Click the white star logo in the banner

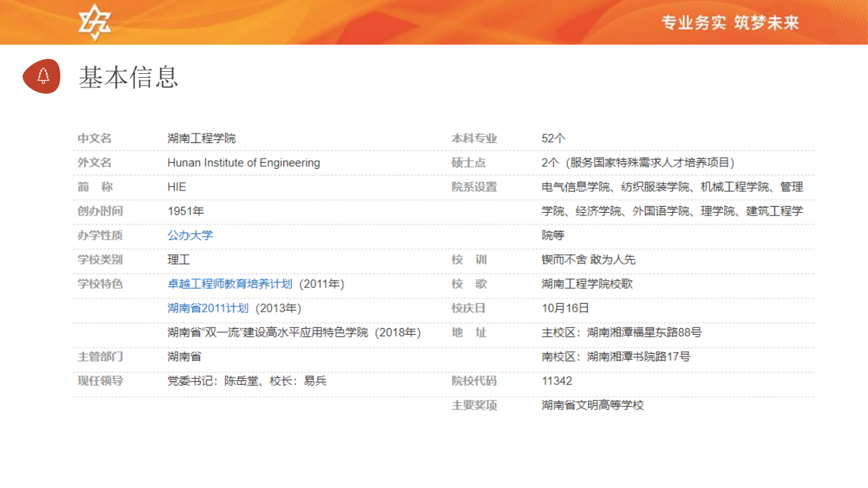pyautogui.click(x=94, y=22)
